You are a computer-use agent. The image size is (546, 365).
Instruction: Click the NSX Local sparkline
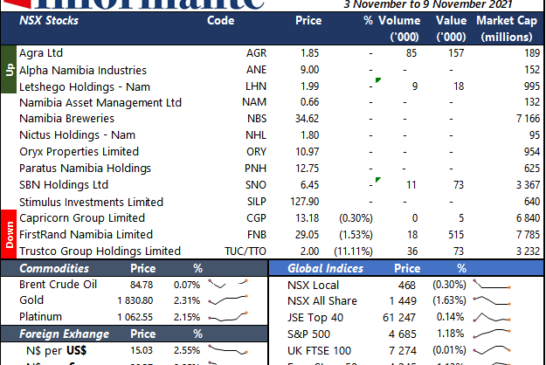point(492,284)
